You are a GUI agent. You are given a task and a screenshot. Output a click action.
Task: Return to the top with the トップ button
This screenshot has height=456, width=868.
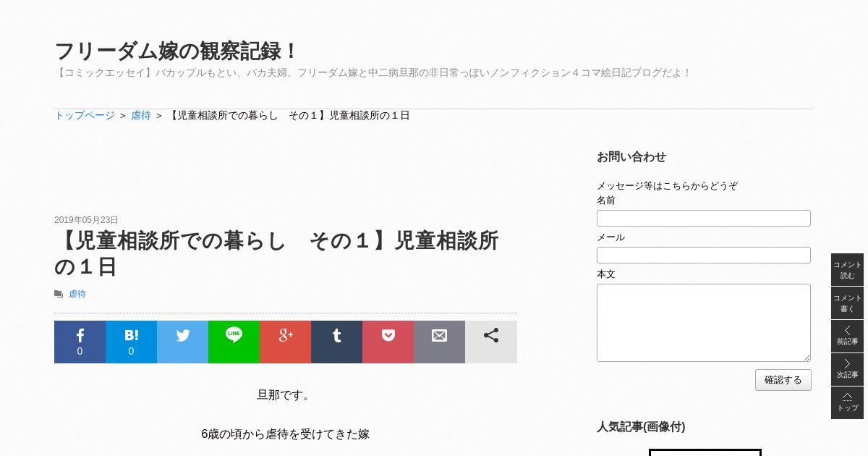pyautogui.click(x=847, y=402)
